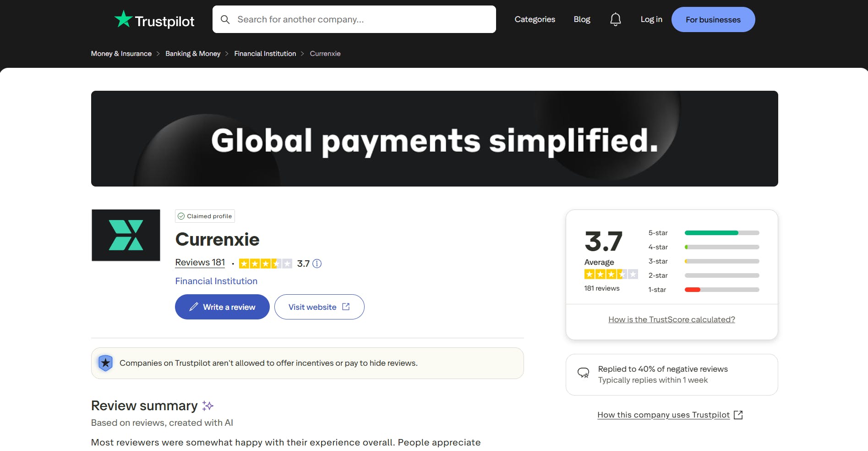Click the search magnifier icon

coord(225,19)
